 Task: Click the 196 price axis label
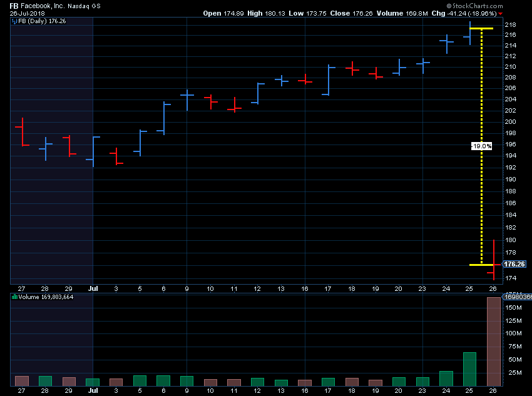[510, 145]
